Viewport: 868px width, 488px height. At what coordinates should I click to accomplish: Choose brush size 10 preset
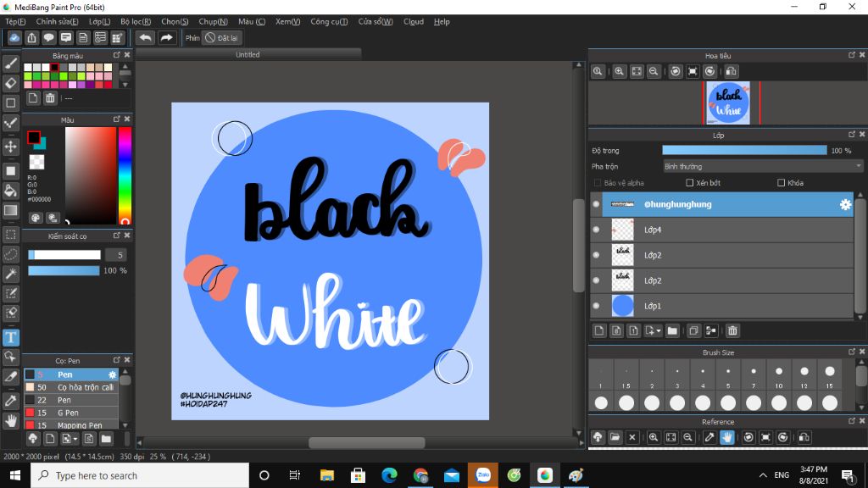(779, 375)
